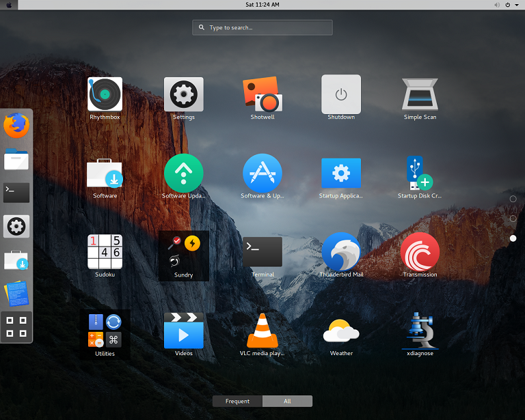
Task: Open the Files manager in the dock
Action: point(16,159)
